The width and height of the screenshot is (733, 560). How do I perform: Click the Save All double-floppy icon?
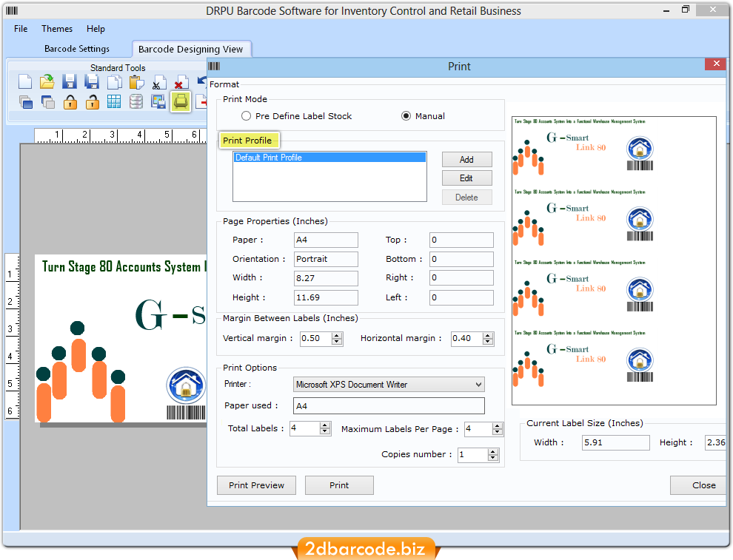tap(92, 81)
